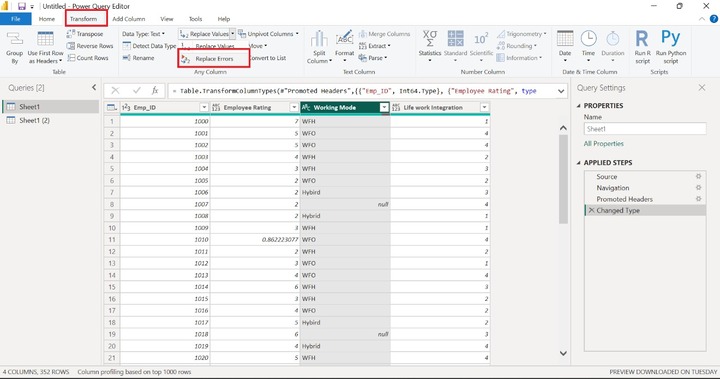Collapse the APPLIED STEPS section
This screenshot has width=720, height=379.
579,163
